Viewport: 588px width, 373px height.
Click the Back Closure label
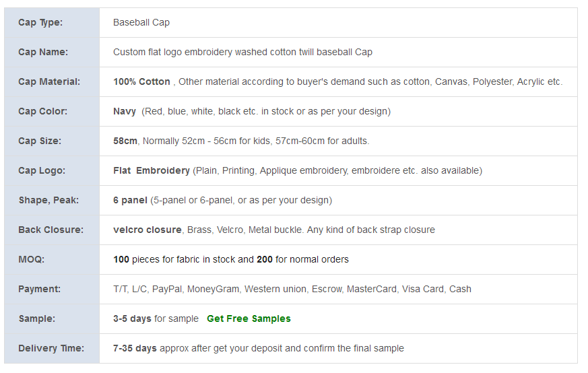click(x=51, y=230)
